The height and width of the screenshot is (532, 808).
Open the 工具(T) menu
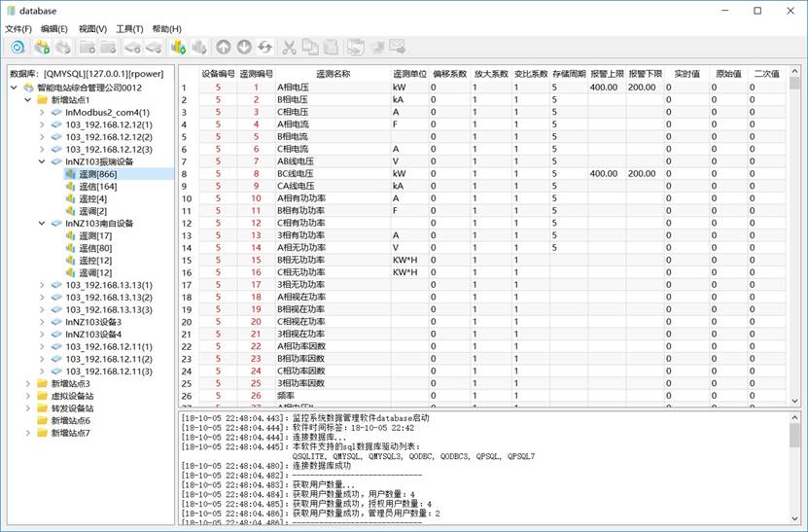pyautogui.click(x=129, y=29)
